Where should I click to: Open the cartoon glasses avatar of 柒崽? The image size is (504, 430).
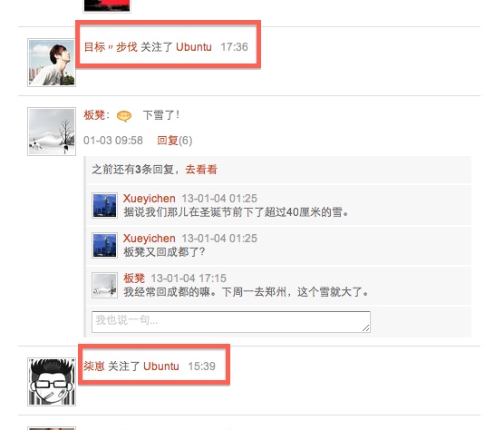click(52, 382)
